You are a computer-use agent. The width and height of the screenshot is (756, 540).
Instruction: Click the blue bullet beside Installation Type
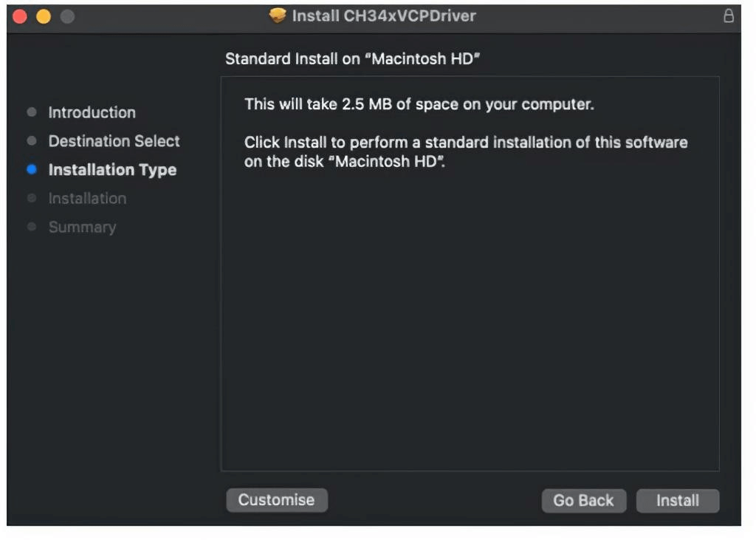(31, 169)
